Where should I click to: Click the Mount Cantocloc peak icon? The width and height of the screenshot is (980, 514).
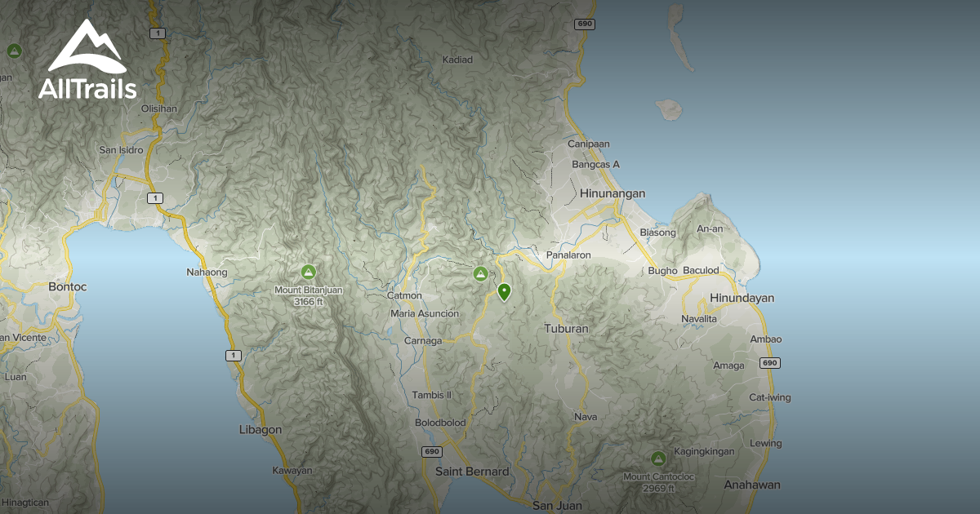(x=658, y=459)
